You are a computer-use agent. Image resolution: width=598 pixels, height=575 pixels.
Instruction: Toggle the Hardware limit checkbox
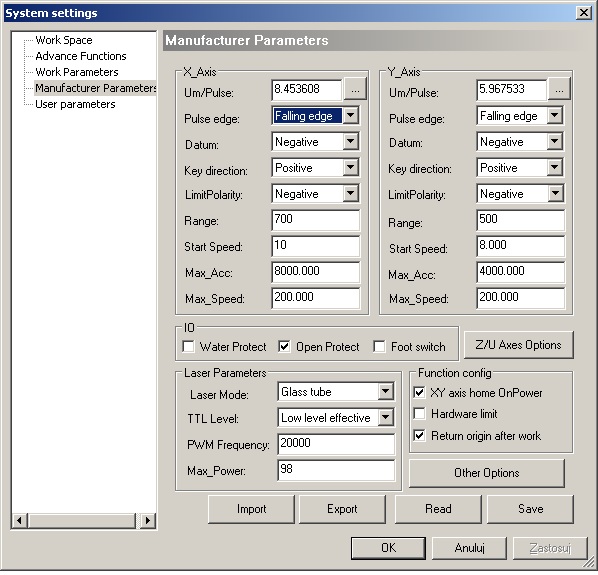point(420,413)
